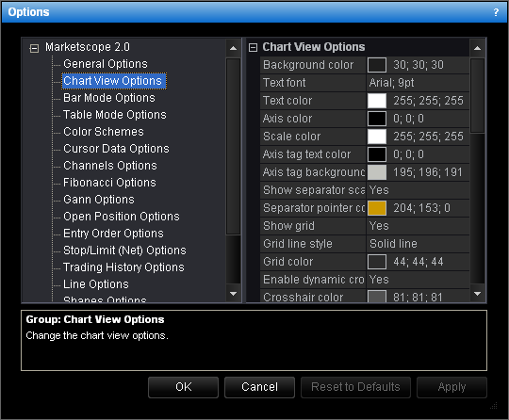The image size is (509, 420).
Task: Click the tree panel scroll down arrow
Action: point(233,294)
